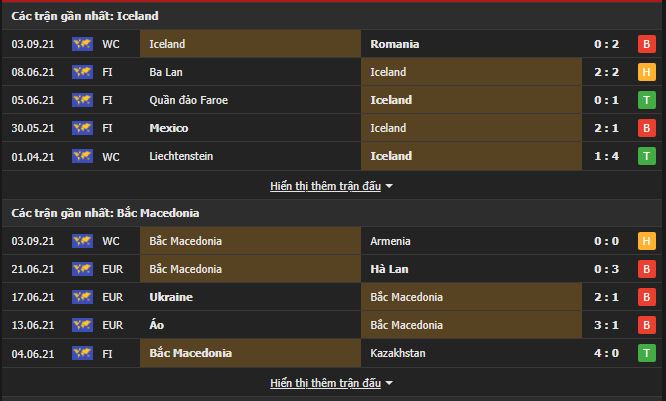
Task: Click the flag icon in the Mexico row
Action: coord(82,128)
